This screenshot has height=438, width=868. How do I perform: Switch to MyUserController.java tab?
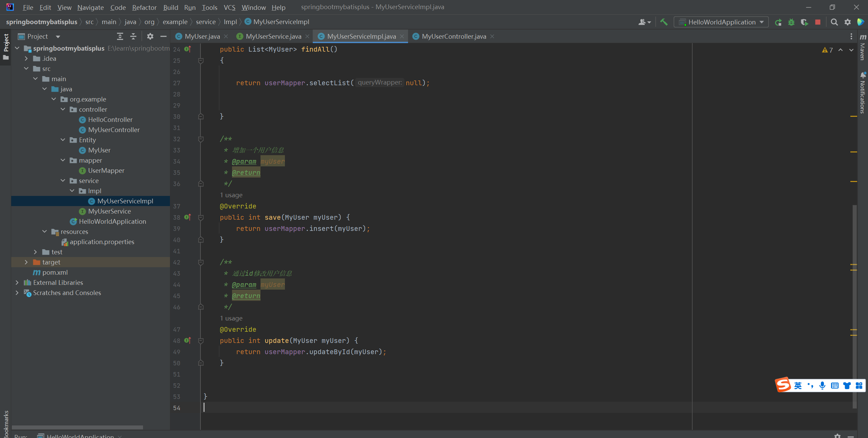click(x=454, y=36)
